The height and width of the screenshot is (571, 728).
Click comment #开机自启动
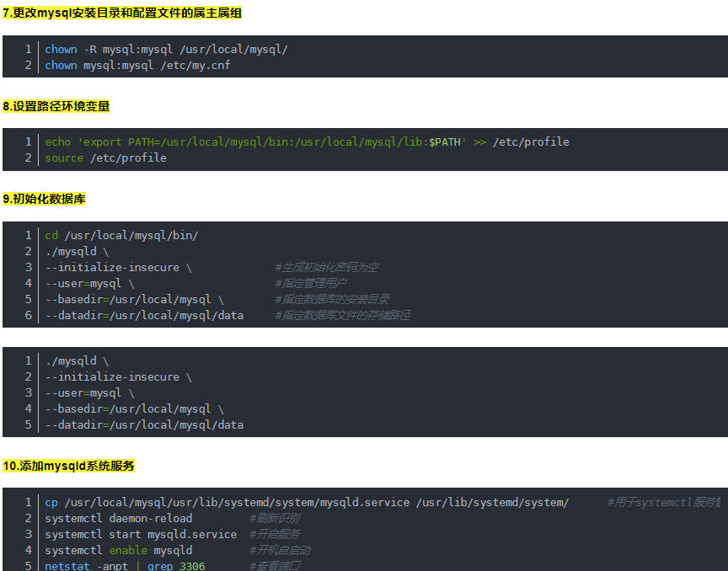(280, 551)
